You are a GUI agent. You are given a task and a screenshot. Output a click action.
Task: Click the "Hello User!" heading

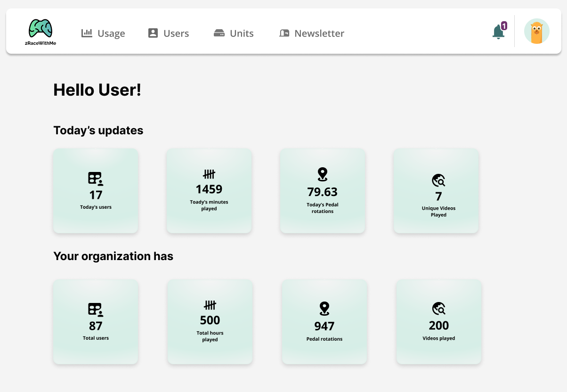[x=97, y=90]
